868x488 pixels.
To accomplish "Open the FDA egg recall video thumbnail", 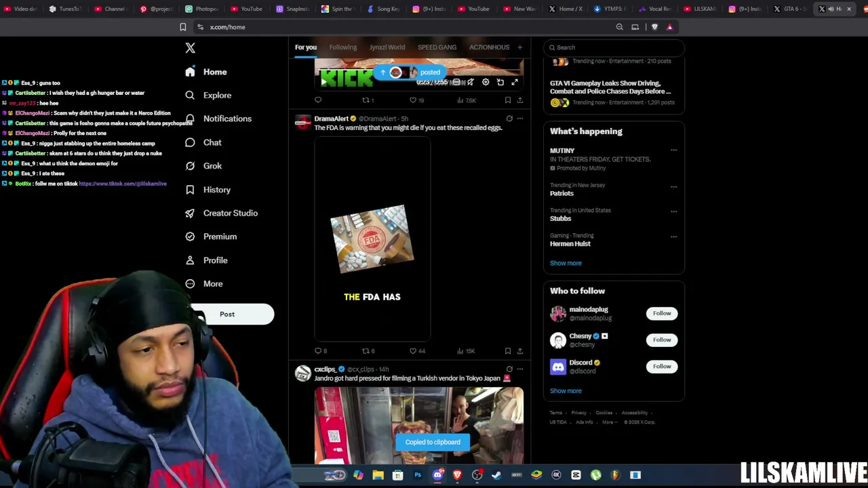I will (x=372, y=239).
